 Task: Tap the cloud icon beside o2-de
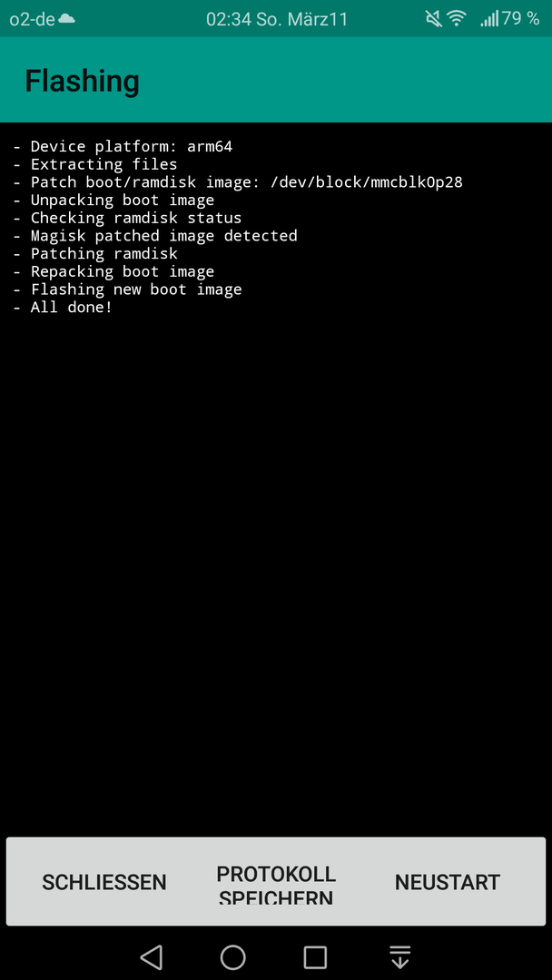coord(66,19)
